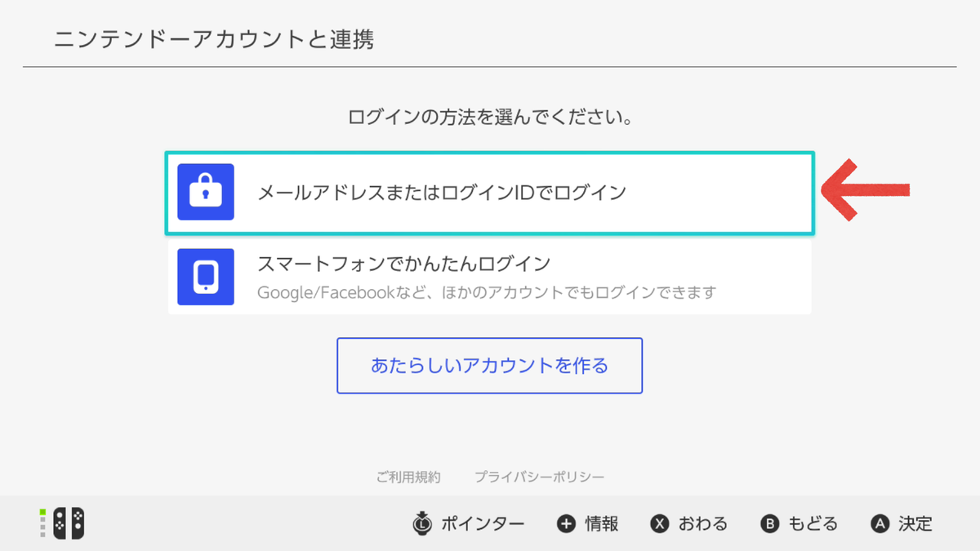
Task: Open the プライバシーポリシー link
Action: click(x=539, y=477)
